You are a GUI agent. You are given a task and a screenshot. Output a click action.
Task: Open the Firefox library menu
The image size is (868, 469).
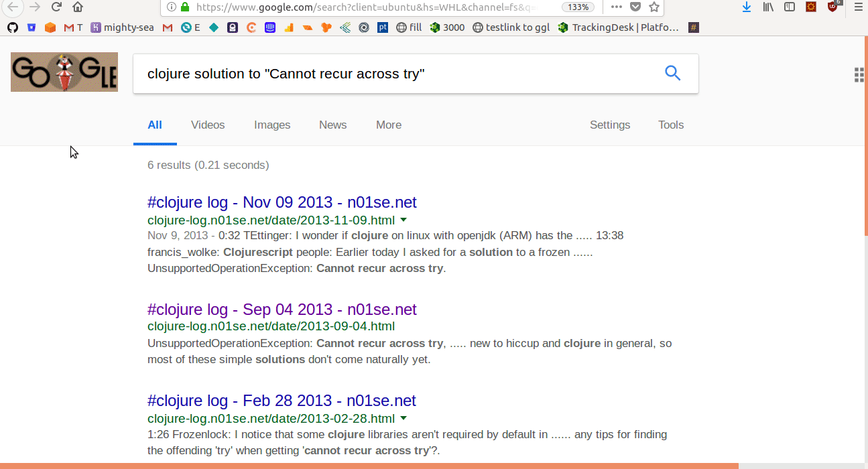768,7
